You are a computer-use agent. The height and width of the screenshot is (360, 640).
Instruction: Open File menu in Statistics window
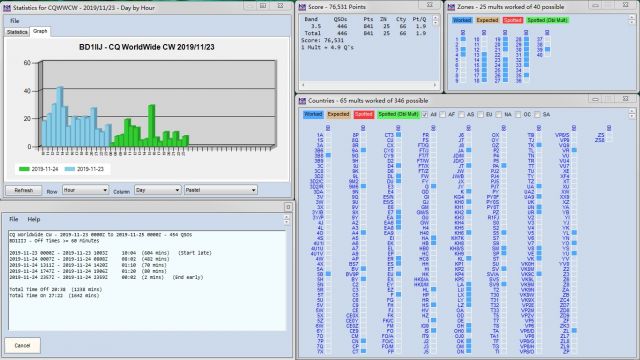pos(15,21)
